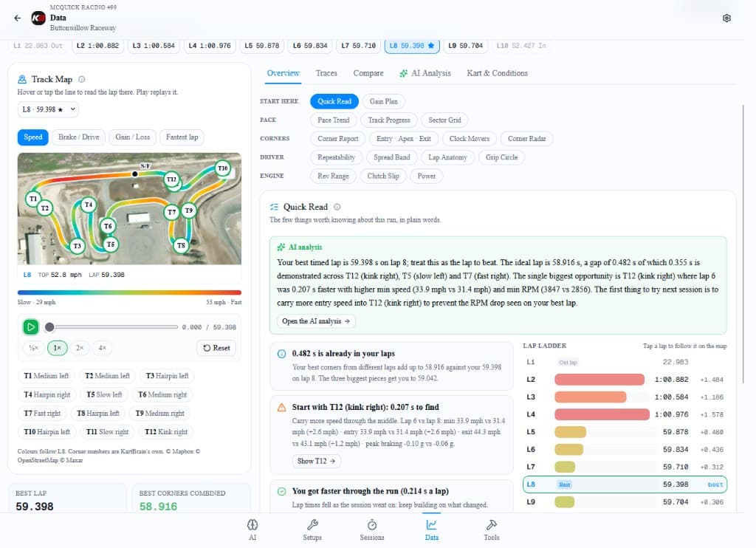Click the speed color scale bar
Image resolution: width=756 pixels, height=548 pixels.
point(129,292)
